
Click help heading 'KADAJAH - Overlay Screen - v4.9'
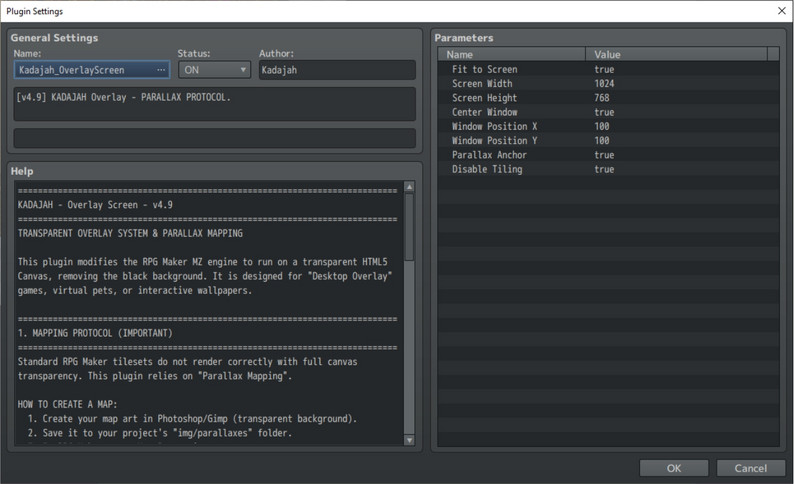95,205
